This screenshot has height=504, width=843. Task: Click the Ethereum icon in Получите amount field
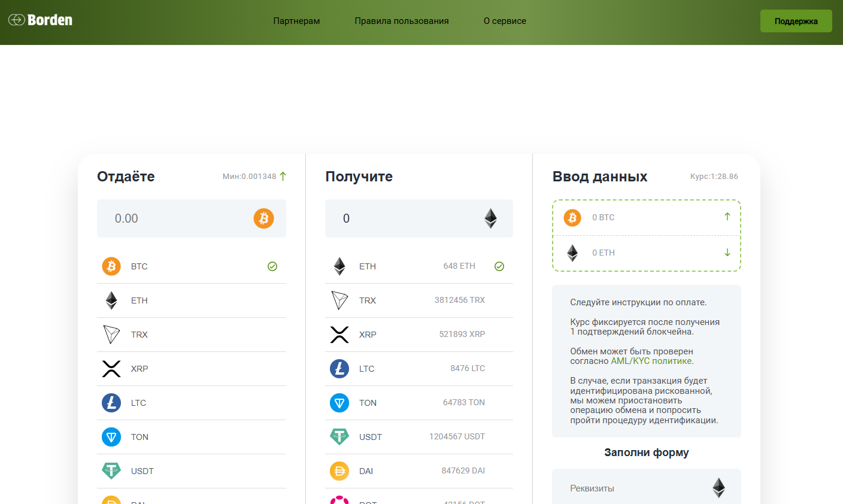[490, 218]
